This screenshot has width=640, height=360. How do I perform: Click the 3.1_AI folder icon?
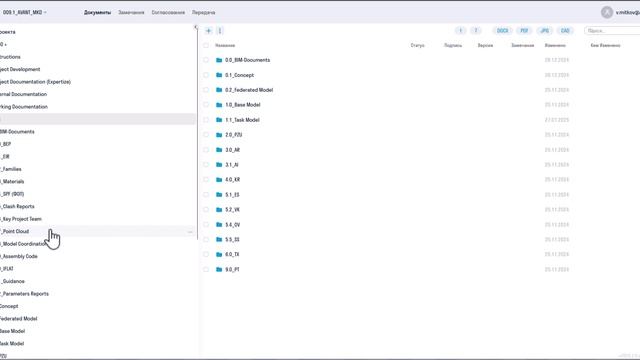click(219, 165)
